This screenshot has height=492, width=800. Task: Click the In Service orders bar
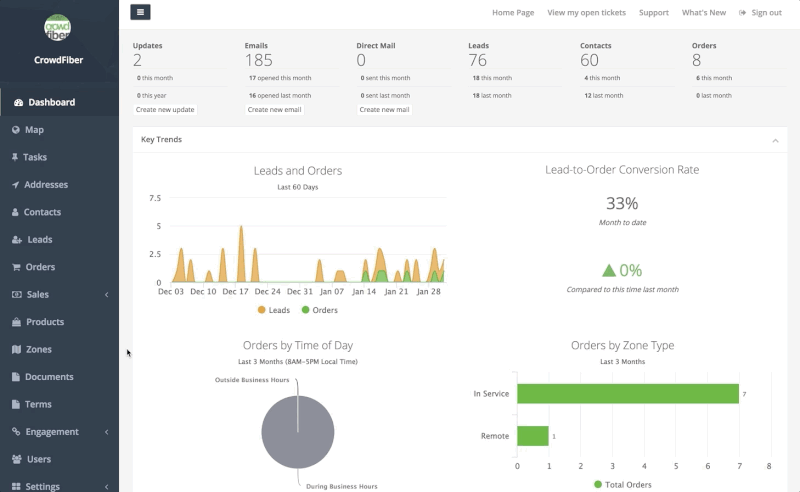(627, 394)
